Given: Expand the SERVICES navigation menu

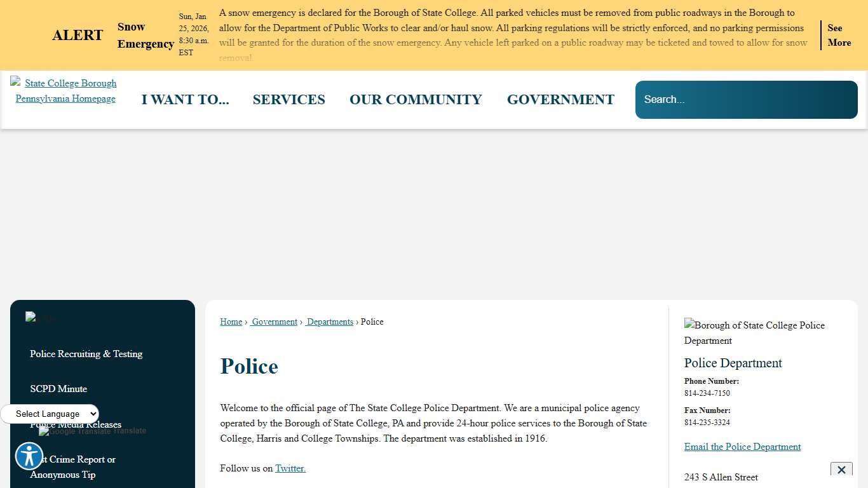Looking at the screenshot, I should coord(288,99).
